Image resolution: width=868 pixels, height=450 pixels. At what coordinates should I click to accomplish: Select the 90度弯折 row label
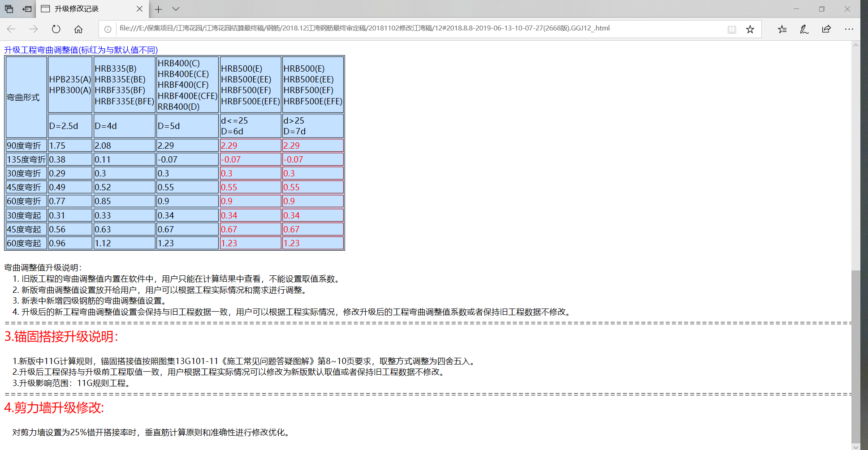click(x=26, y=146)
